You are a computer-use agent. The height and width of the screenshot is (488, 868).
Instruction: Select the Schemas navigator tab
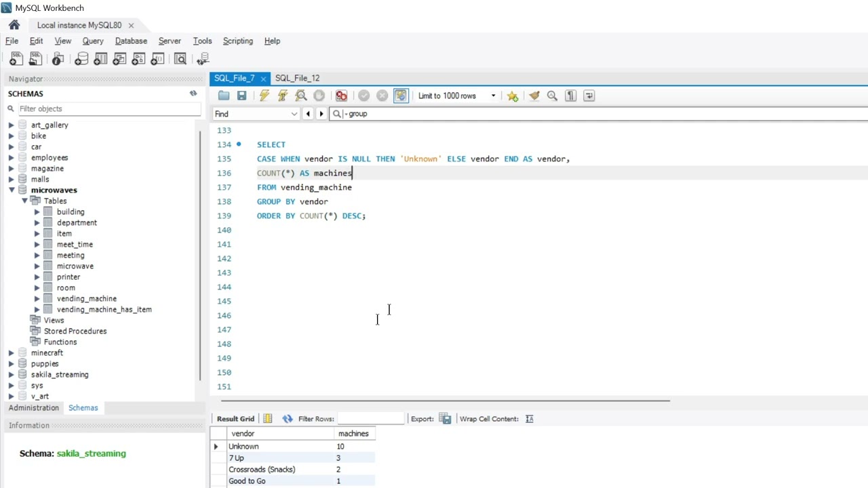tap(83, 407)
